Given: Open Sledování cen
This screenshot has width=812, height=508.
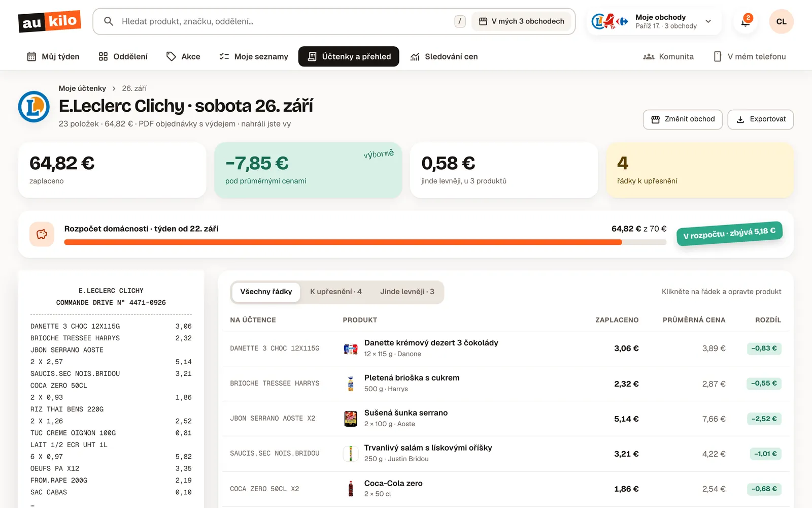Looking at the screenshot, I should (444, 56).
